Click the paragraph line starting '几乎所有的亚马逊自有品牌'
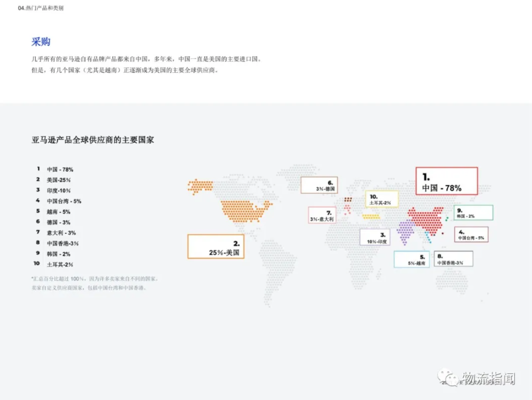532x400 pixels. pyautogui.click(x=147, y=59)
